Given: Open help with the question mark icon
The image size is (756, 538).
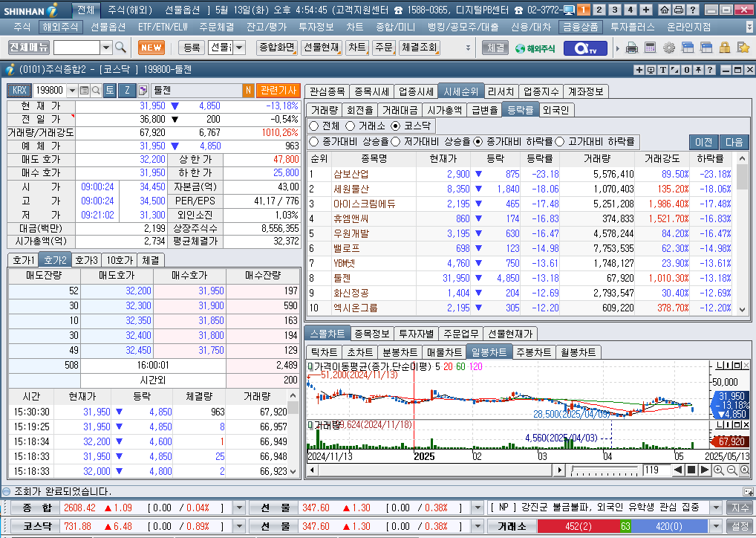Looking at the screenshot, I should [692, 10].
